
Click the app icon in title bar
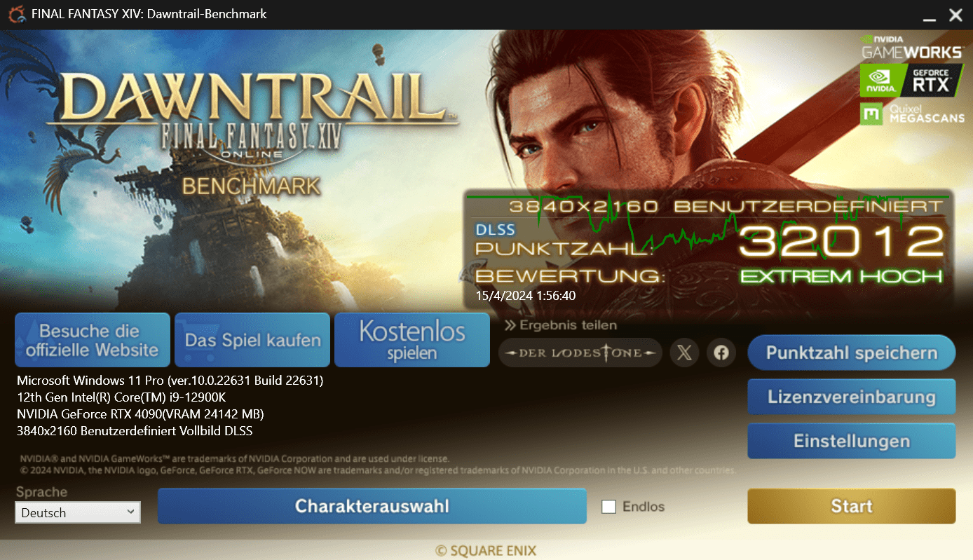coord(15,14)
